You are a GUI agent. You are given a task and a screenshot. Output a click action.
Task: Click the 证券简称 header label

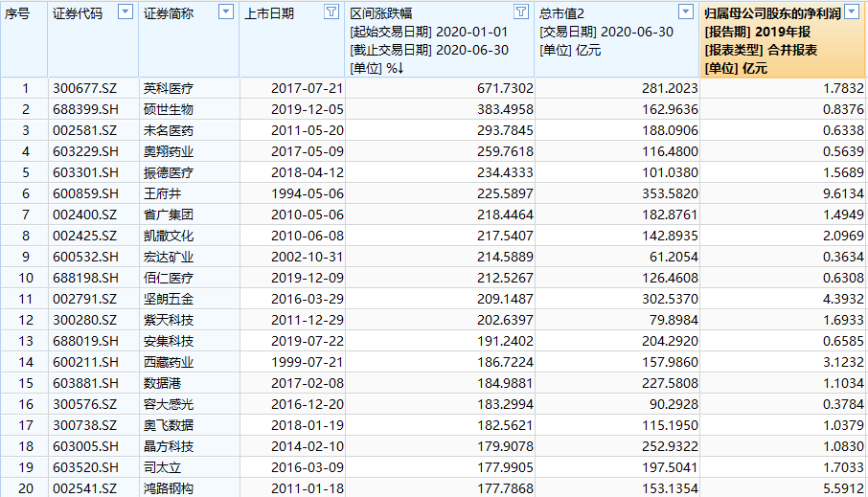[169, 13]
